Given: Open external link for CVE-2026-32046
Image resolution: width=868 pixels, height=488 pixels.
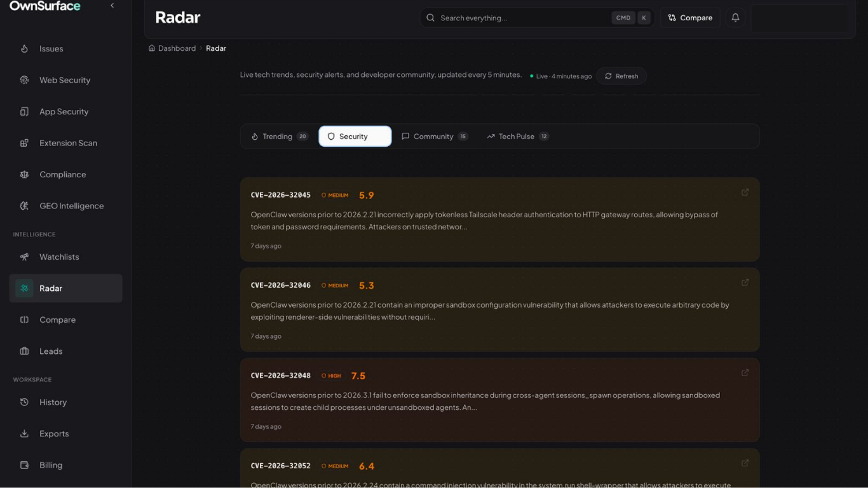Looking at the screenshot, I should pos(745,282).
